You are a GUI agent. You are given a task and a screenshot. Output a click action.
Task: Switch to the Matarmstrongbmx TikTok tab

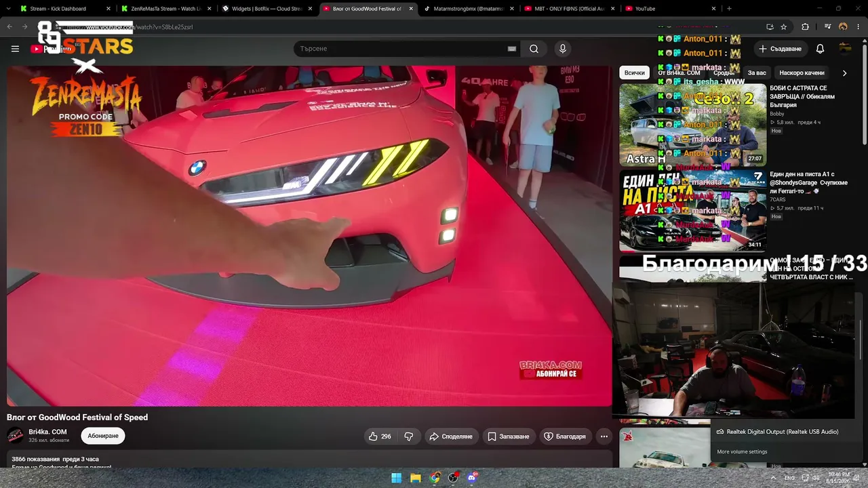point(469,9)
